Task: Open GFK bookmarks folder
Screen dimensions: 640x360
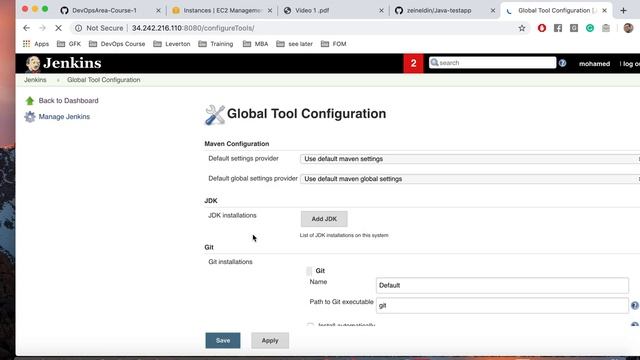Action: [x=69, y=44]
